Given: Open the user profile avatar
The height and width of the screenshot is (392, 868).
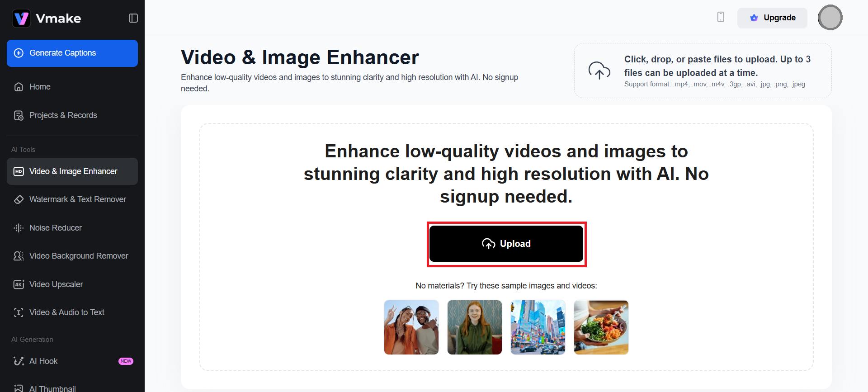Looking at the screenshot, I should click(x=830, y=18).
